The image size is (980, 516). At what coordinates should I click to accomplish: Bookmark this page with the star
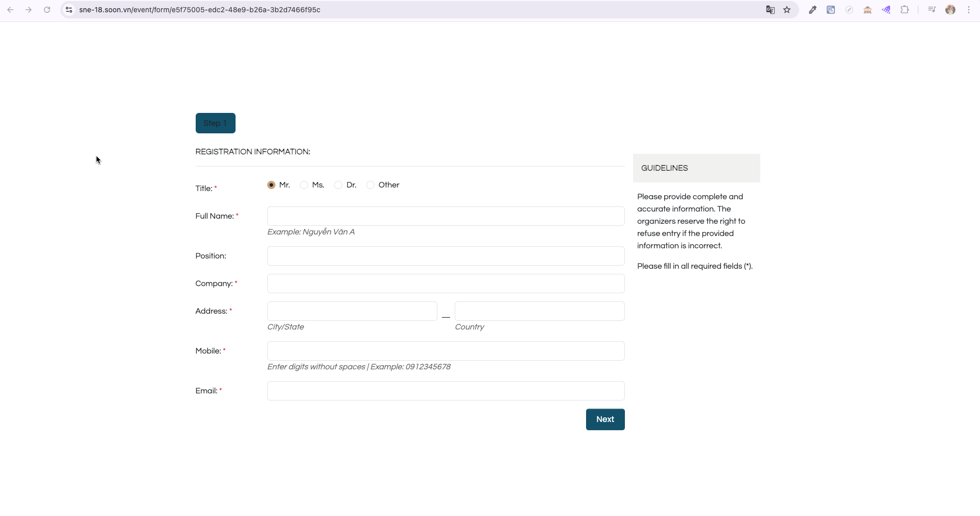[787, 10]
